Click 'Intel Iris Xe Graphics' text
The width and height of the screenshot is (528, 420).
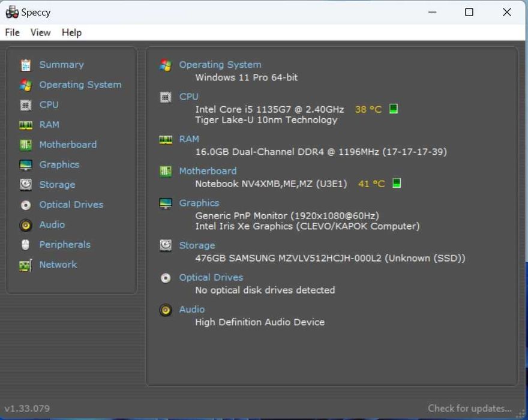(244, 226)
